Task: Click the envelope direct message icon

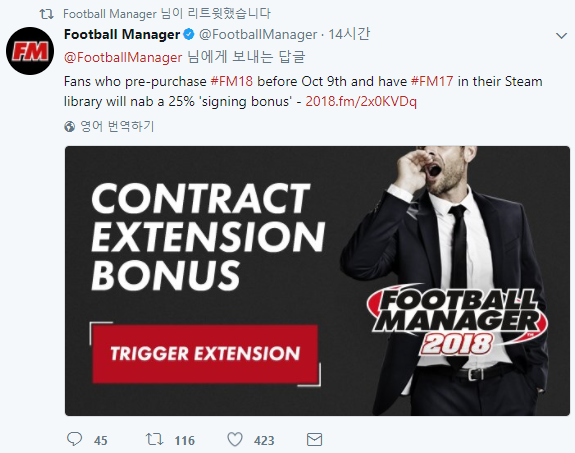Action: [x=314, y=439]
